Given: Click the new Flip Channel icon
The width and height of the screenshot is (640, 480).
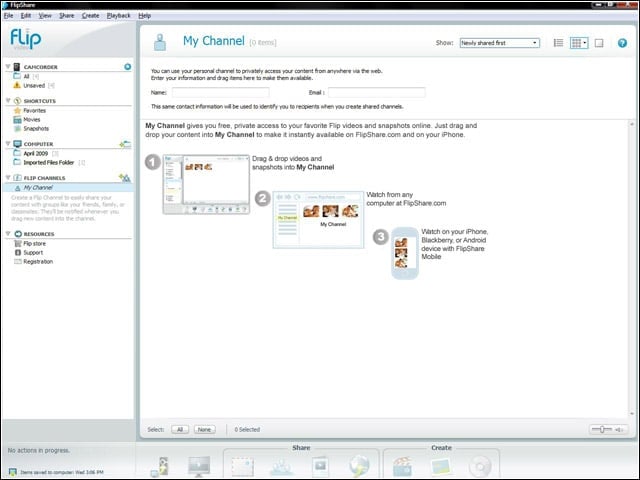Looking at the screenshot, I should [125, 178].
